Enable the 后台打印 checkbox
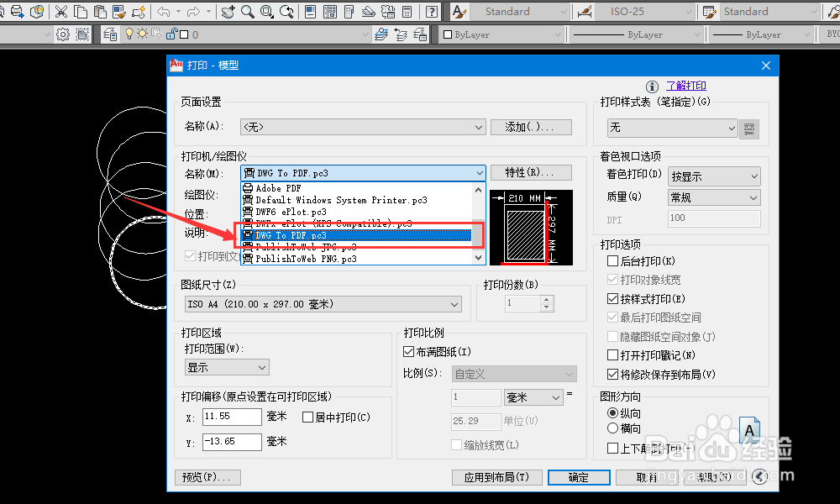Screen dimensions: 840x504 click(613, 260)
